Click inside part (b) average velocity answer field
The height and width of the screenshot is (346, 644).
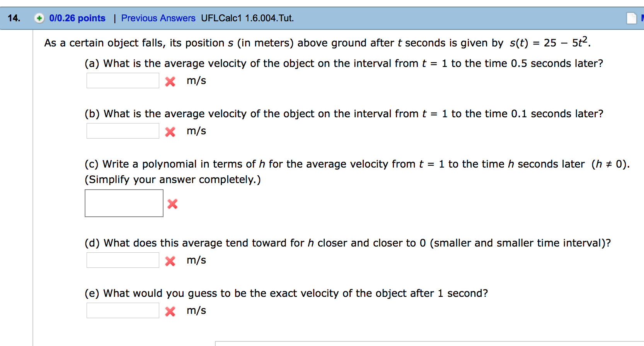click(123, 131)
